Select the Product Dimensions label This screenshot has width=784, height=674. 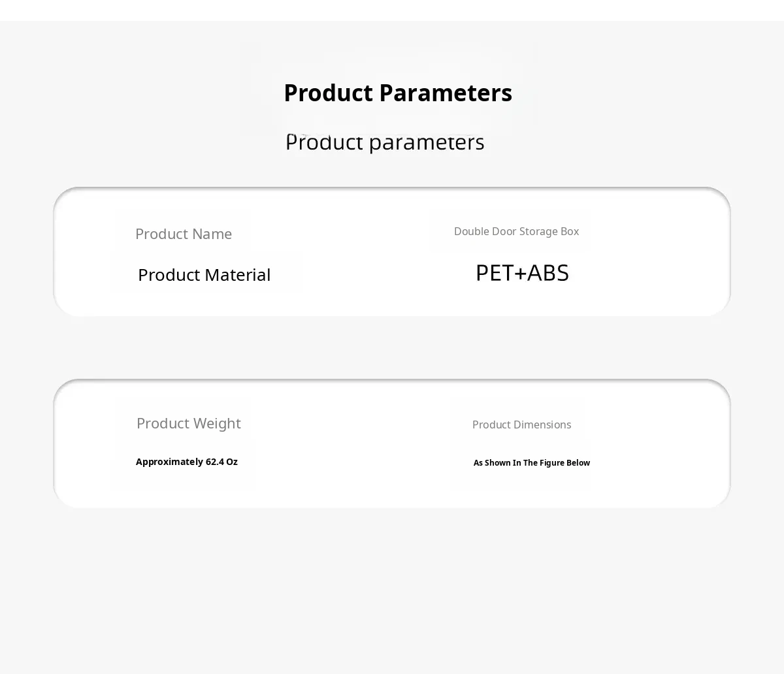[x=521, y=425]
